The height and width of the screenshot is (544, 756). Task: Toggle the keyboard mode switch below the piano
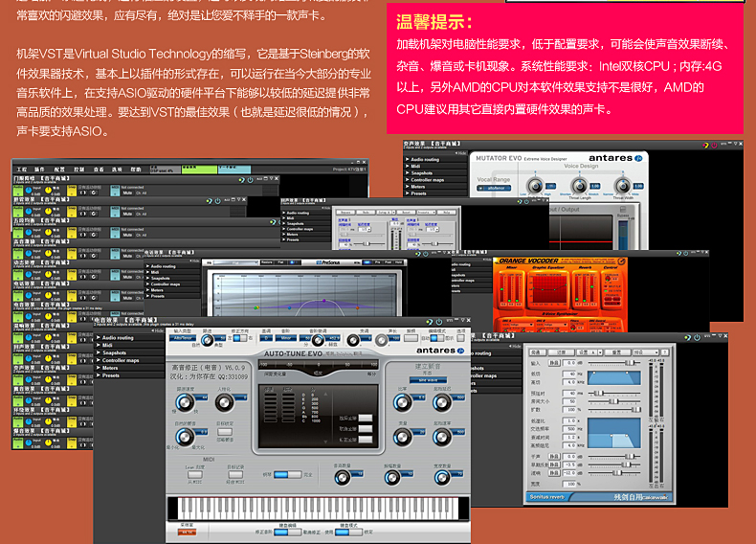[348, 532]
